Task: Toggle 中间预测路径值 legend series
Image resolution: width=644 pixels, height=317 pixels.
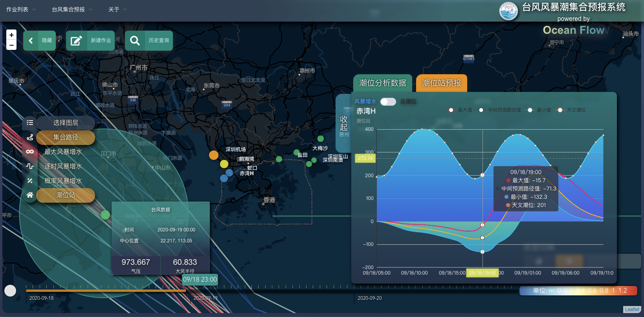Action: [499, 110]
